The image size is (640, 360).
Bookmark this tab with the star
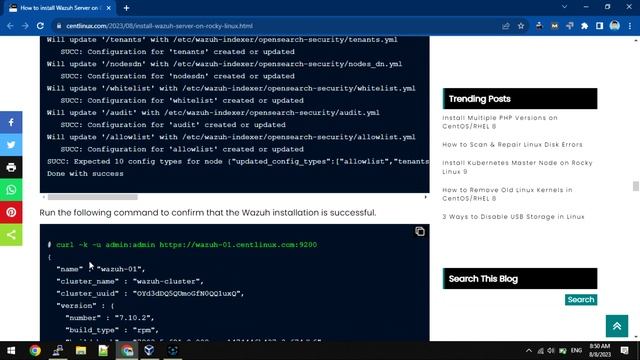tap(521, 26)
